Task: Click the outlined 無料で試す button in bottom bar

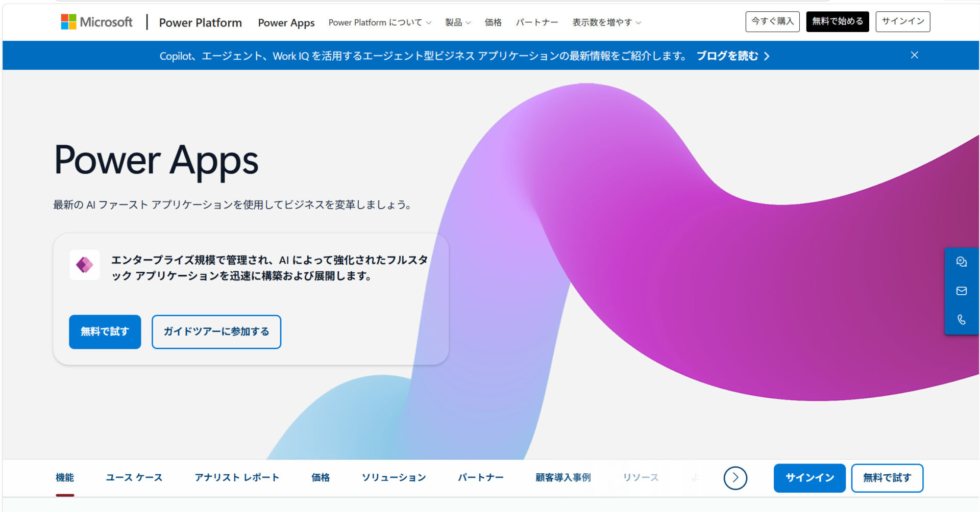Action: (887, 478)
